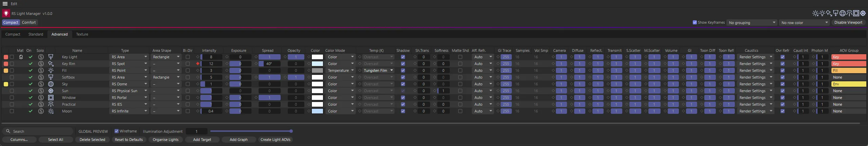
Task: Click the Intensity field of Moon
Action: pos(211,111)
